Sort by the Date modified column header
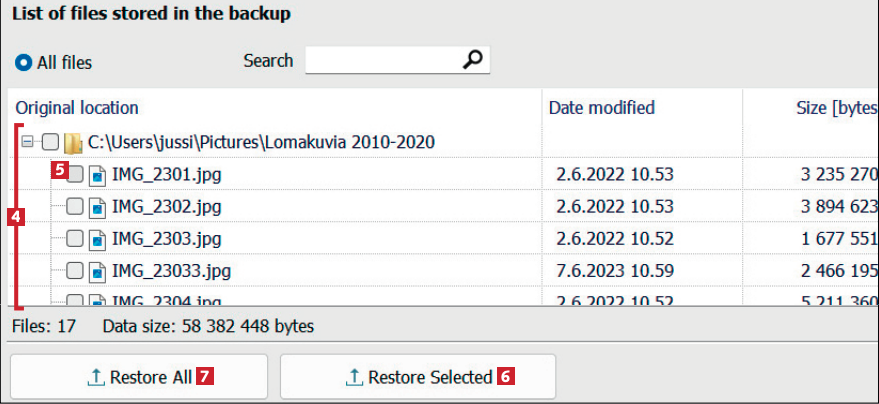 click(x=602, y=108)
